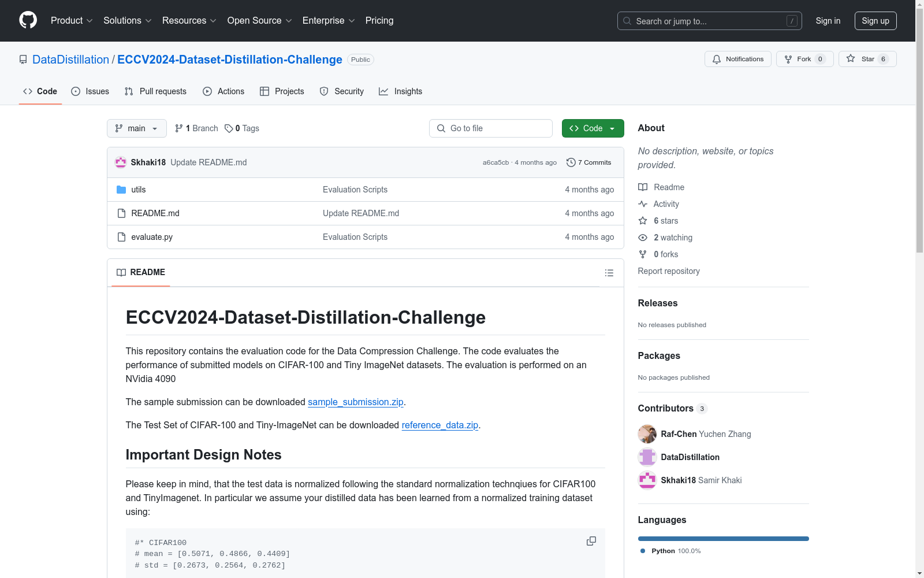Viewport: 924px width, 578px height.
Task: Click the bell icon in Notifications
Action: (x=717, y=59)
